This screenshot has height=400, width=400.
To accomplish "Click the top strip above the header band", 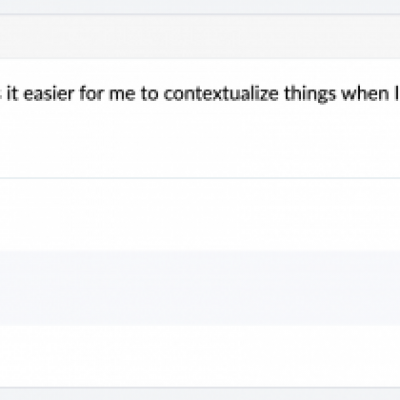I will [x=200, y=7].
